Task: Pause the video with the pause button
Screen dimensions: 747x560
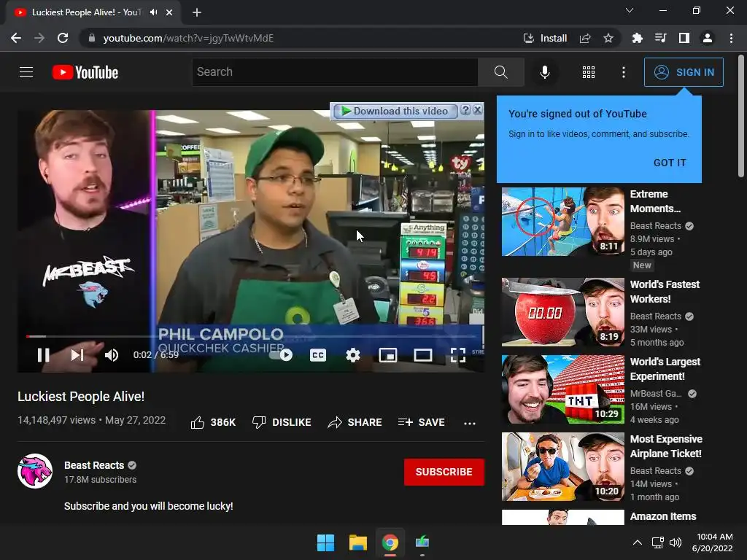Action: (43, 355)
